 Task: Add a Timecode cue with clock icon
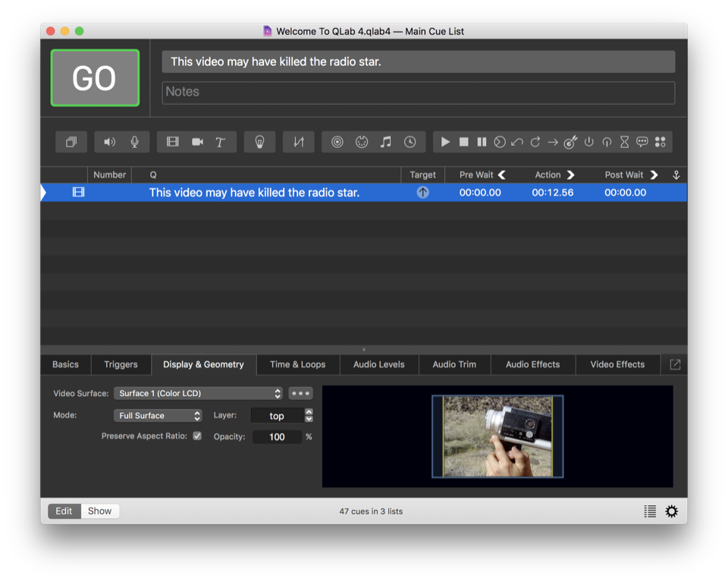tap(409, 142)
